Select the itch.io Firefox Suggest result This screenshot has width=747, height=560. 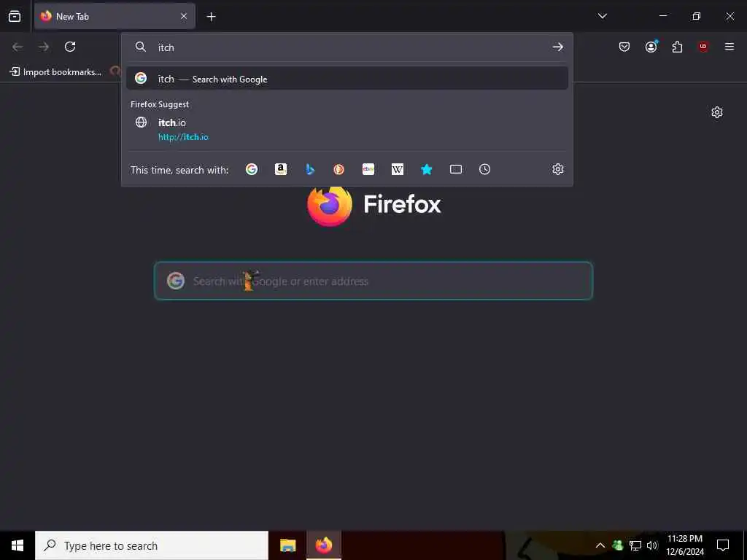347,129
